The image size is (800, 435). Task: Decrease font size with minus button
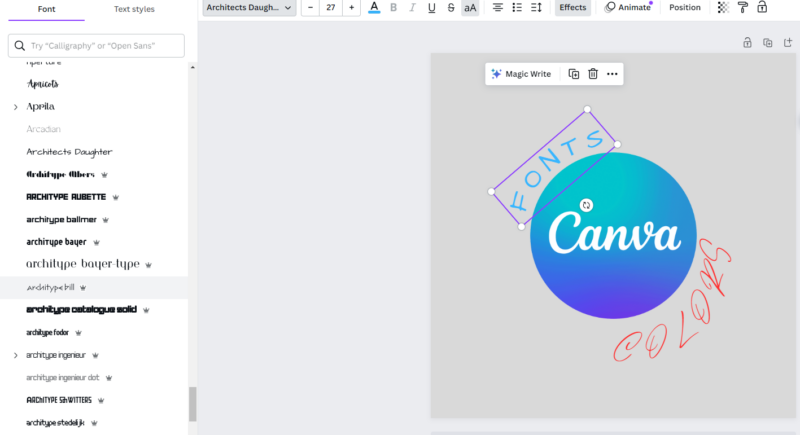[x=310, y=8]
